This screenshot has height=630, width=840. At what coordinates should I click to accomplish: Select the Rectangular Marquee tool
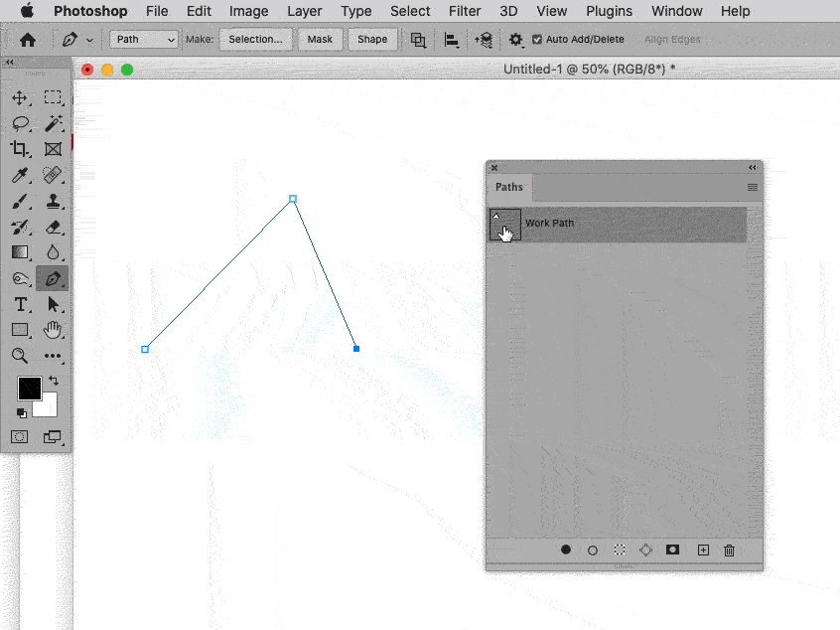[x=53, y=97]
